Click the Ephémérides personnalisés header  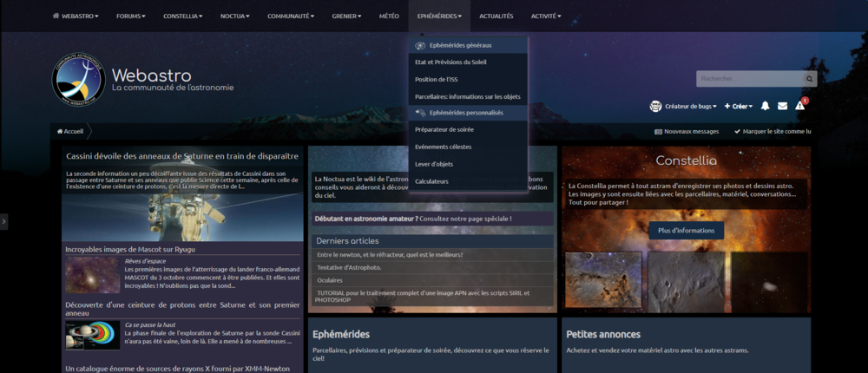[x=468, y=113]
